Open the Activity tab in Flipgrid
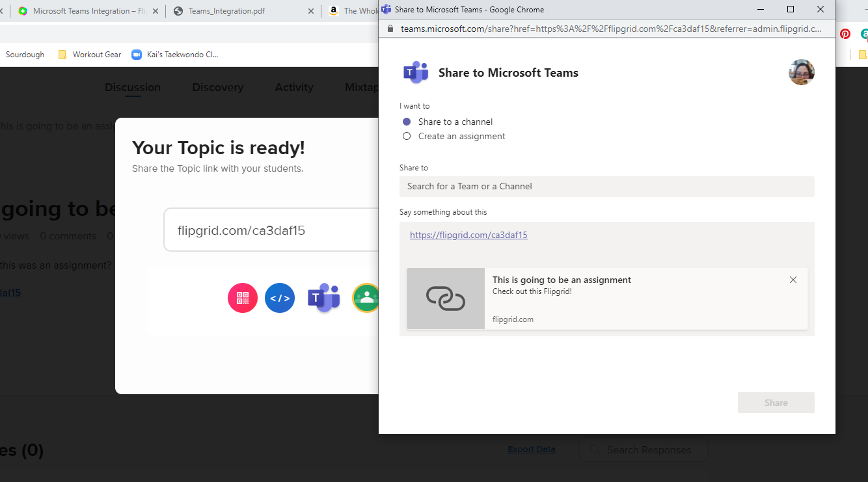Image resolution: width=868 pixels, height=482 pixels. pos(294,87)
